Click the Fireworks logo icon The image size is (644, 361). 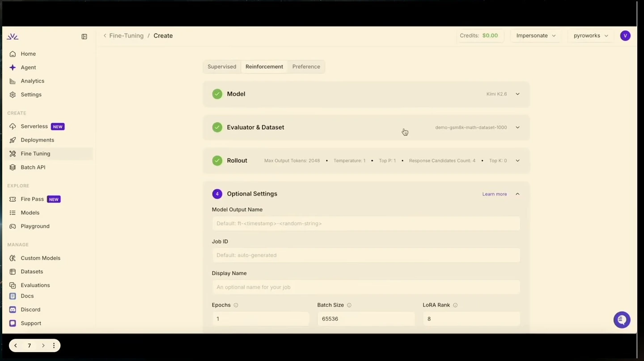coord(13,37)
